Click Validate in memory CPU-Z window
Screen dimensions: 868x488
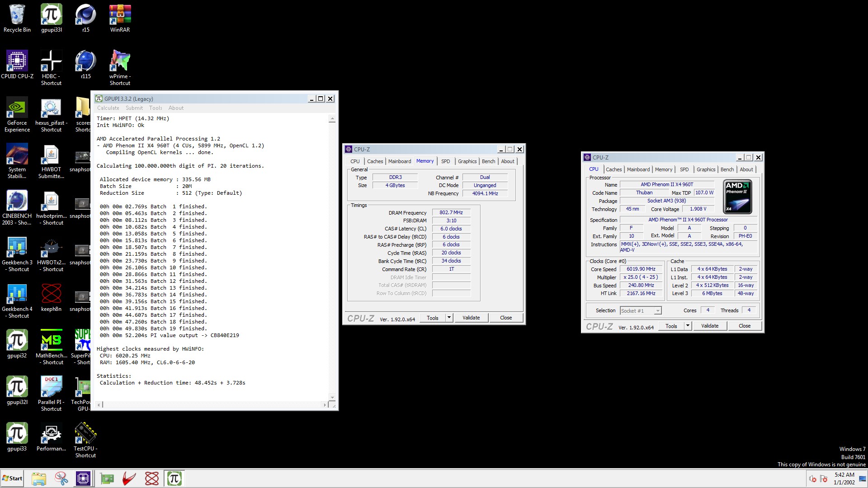(x=471, y=318)
